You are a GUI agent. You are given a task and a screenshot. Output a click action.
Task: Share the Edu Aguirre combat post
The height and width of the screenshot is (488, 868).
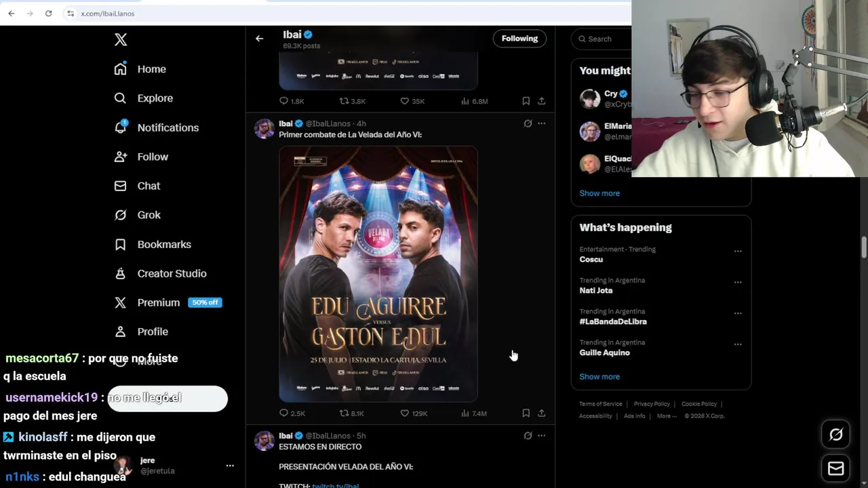coord(541,413)
